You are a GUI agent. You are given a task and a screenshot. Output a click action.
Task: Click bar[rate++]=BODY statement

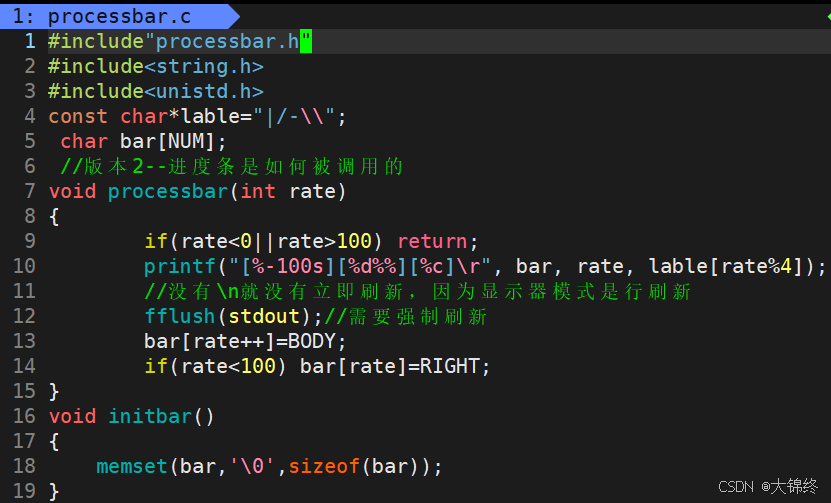[x=245, y=341]
